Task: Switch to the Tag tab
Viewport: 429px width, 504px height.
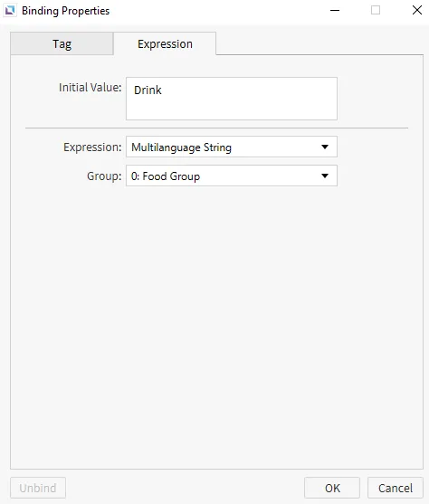Action: [62, 43]
